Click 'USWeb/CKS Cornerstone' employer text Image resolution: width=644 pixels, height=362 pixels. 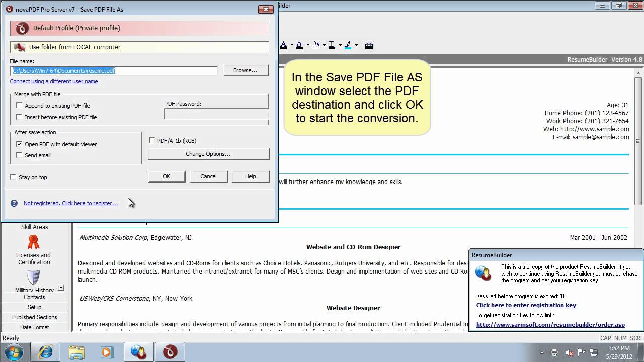[114, 299]
